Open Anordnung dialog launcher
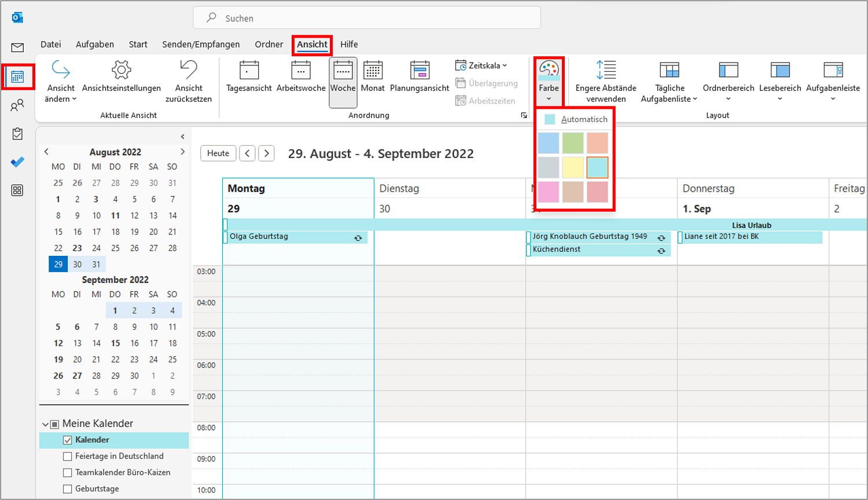This screenshot has height=500, width=868. click(524, 115)
